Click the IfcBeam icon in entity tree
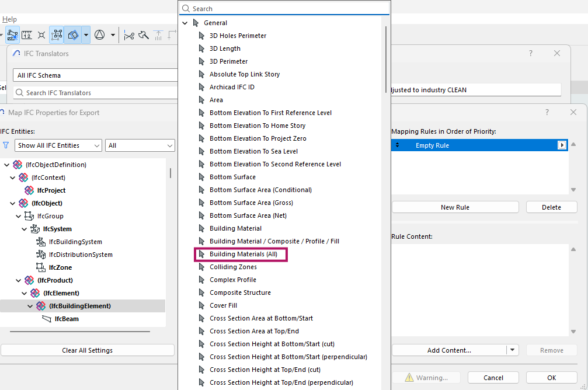The width and height of the screenshot is (588, 390). click(47, 319)
